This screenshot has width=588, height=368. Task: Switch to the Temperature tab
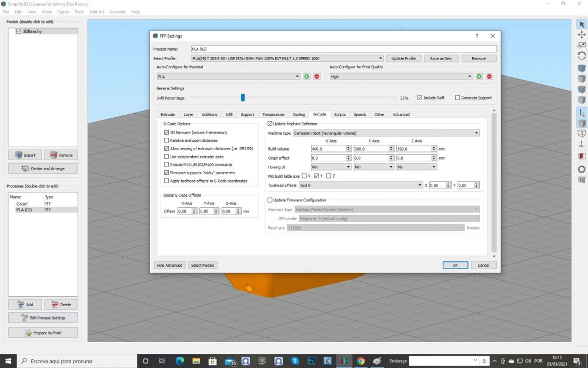(x=273, y=114)
